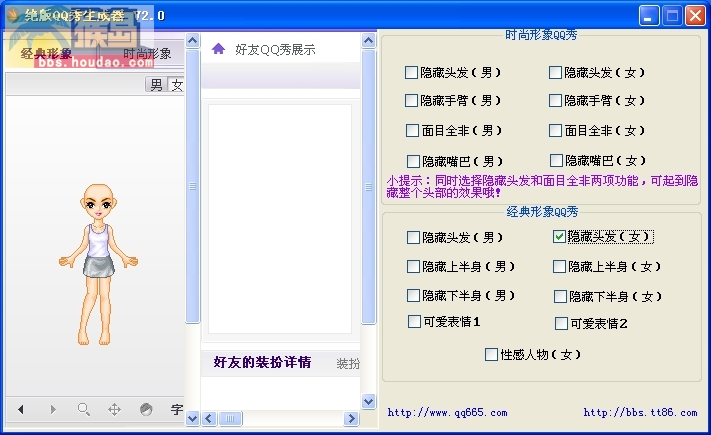The height and width of the screenshot is (435, 711).
Task: Click the empty friend QQ show display box
Action: click(x=280, y=219)
